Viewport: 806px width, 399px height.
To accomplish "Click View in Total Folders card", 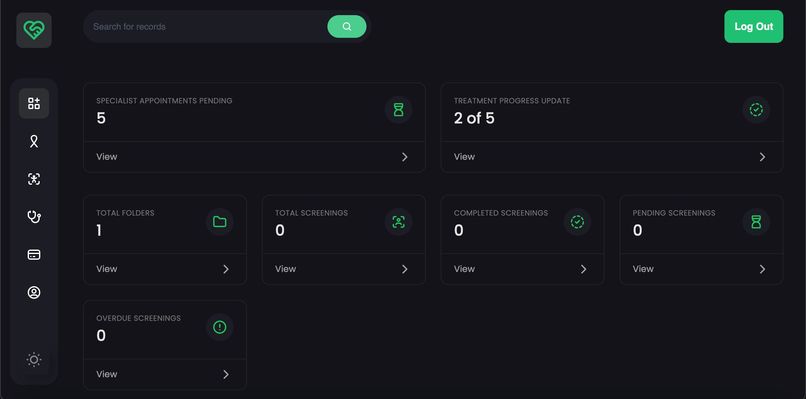I will tap(106, 269).
